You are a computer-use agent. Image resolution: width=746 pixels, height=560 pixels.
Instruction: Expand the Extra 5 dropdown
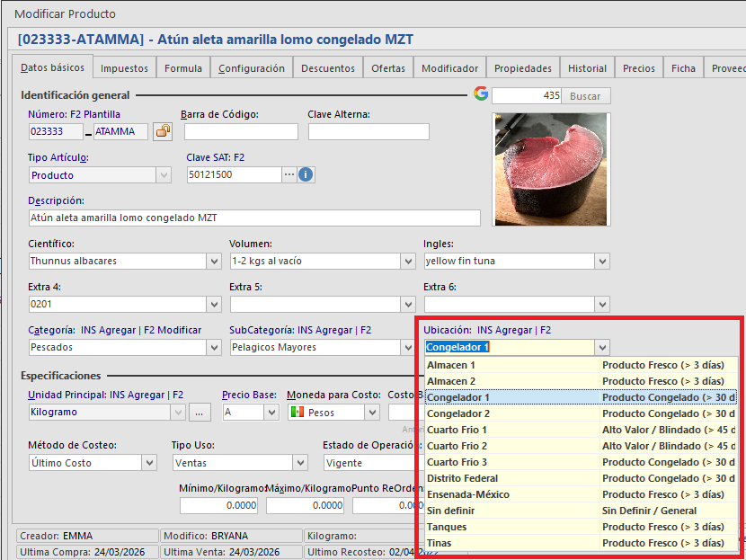(x=408, y=305)
